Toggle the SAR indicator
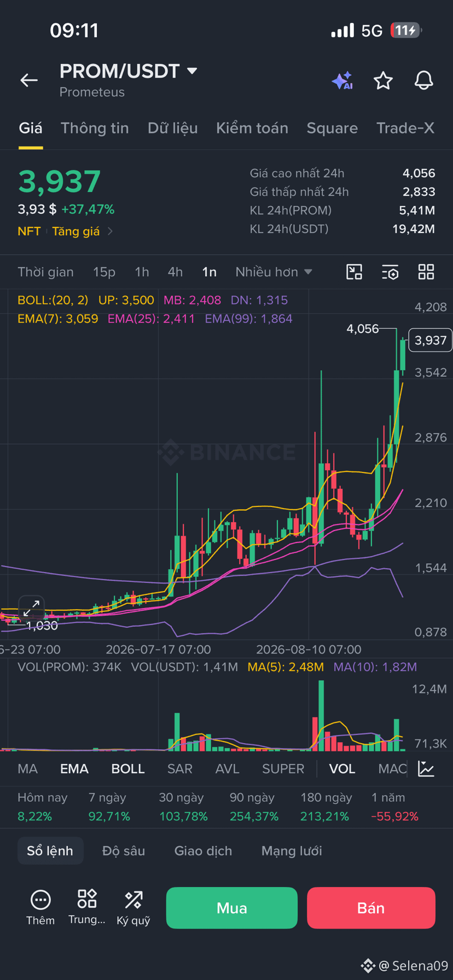Screen dimensions: 453x980 tap(180, 769)
